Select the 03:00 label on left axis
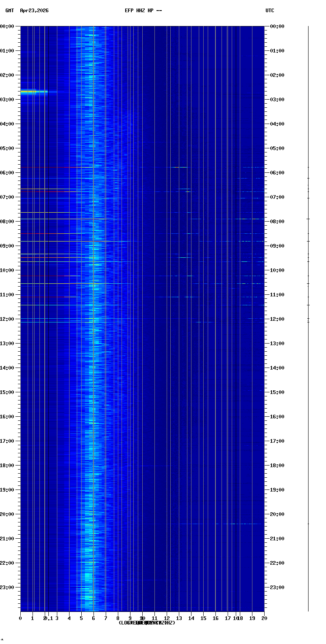This screenshot has height=644, width=326. click(x=7, y=100)
